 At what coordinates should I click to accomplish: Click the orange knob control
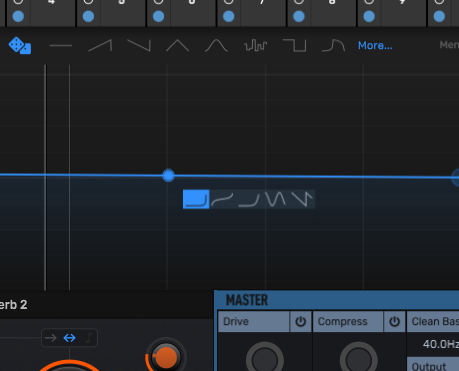166,357
